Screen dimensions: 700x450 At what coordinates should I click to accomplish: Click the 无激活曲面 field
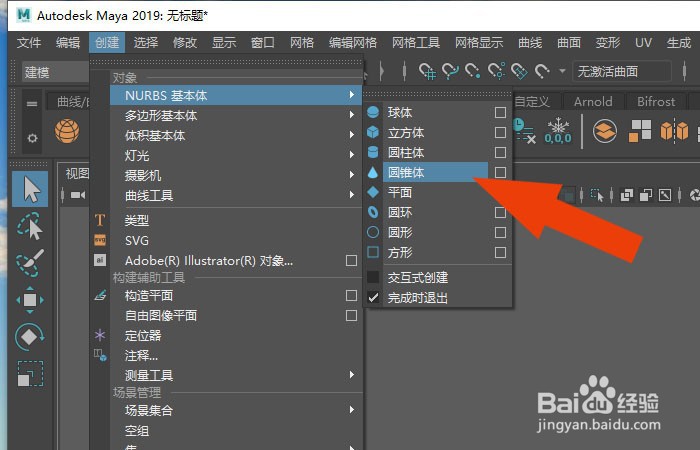tap(621, 71)
